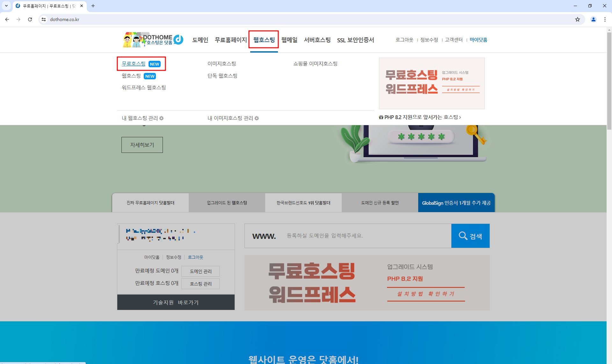This screenshot has width=612, height=364.
Task: Open PHP 8.2 지원으로 앞서가는 호스팅 link
Action: pyautogui.click(x=420, y=117)
